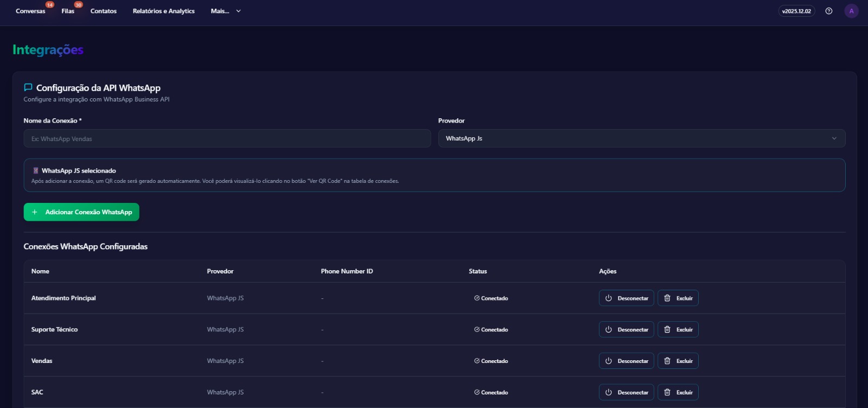Open the Provedor WhatsApp Js dropdown
The width and height of the screenshot is (868, 408).
point(642,138)
